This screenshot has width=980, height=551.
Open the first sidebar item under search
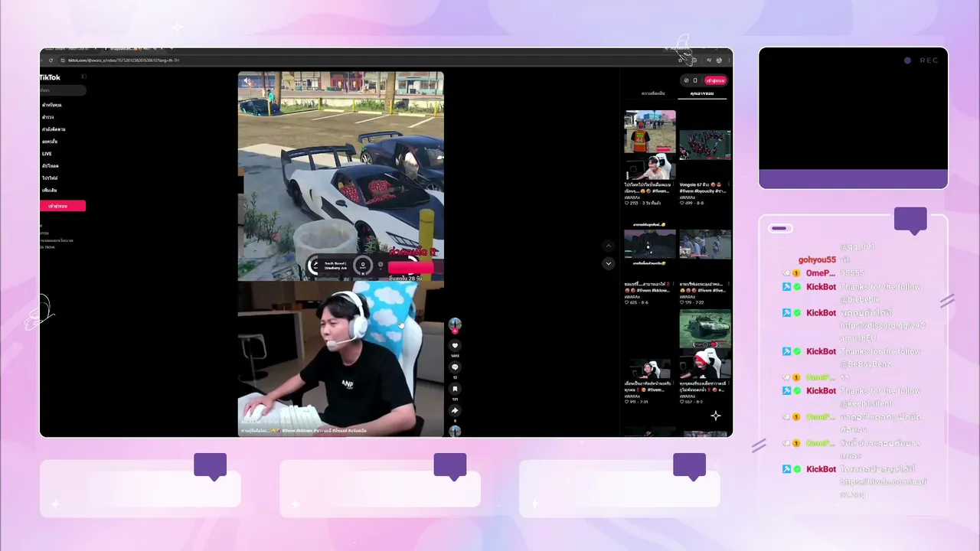coord(52,105)
